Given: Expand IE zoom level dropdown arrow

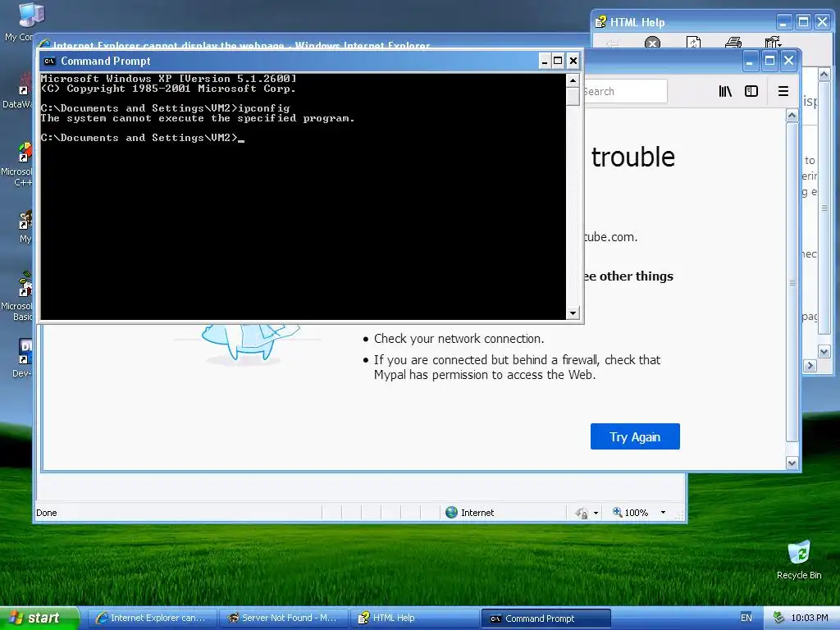Looking at the screenshot, I should point(663,513).
